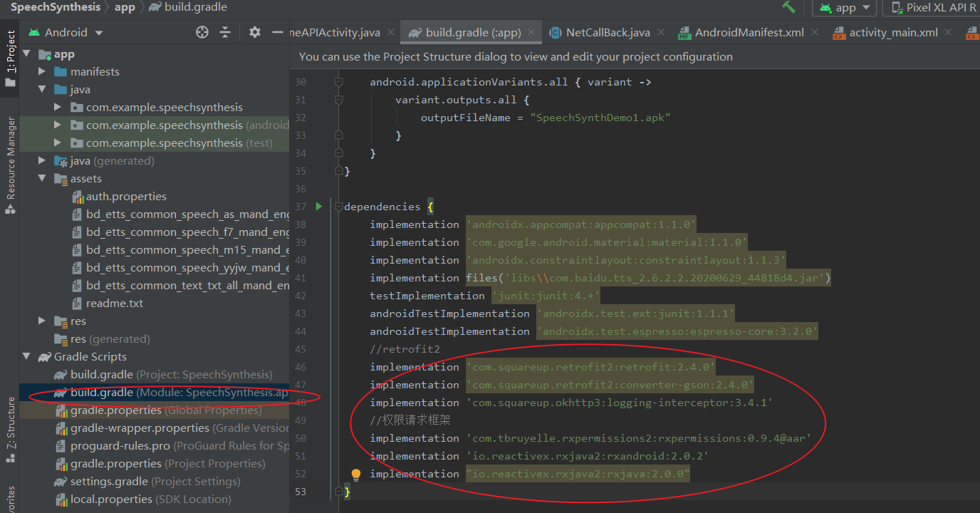980x513 pixels.
Task: Click the rxandroid:2.0.2 dependency string
Action: (x=588, y=456)
